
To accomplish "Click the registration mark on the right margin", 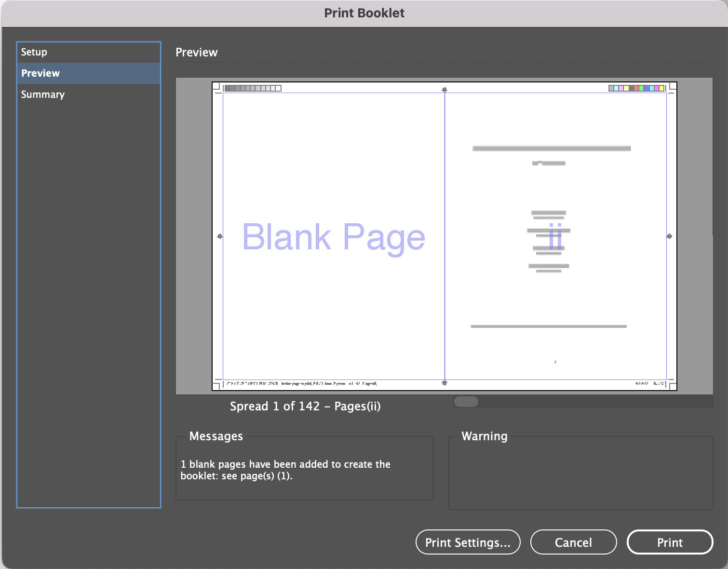I will (669, 236).
